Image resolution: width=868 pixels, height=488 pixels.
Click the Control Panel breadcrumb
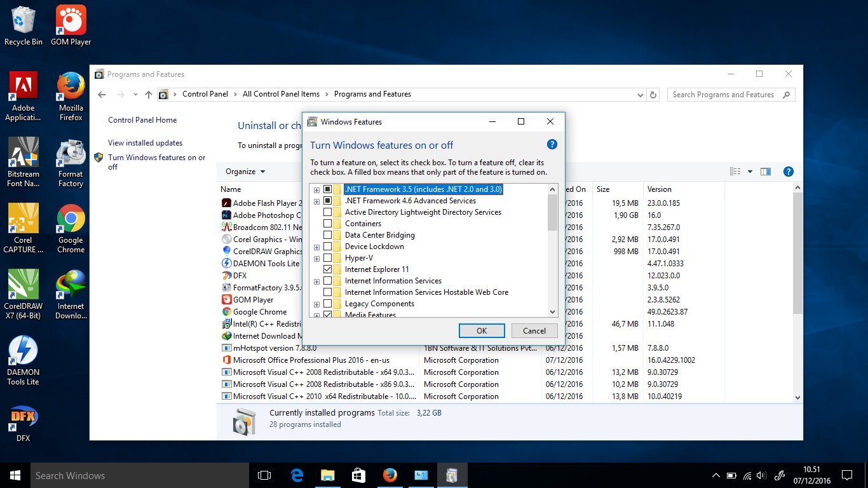205,94
